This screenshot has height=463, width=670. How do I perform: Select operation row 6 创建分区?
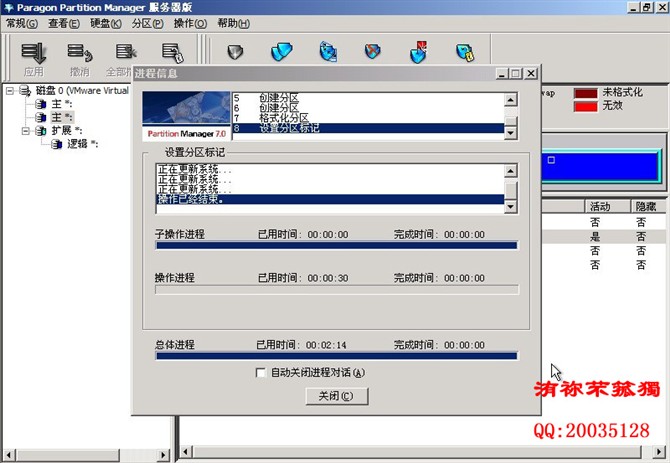click(369, 108)
